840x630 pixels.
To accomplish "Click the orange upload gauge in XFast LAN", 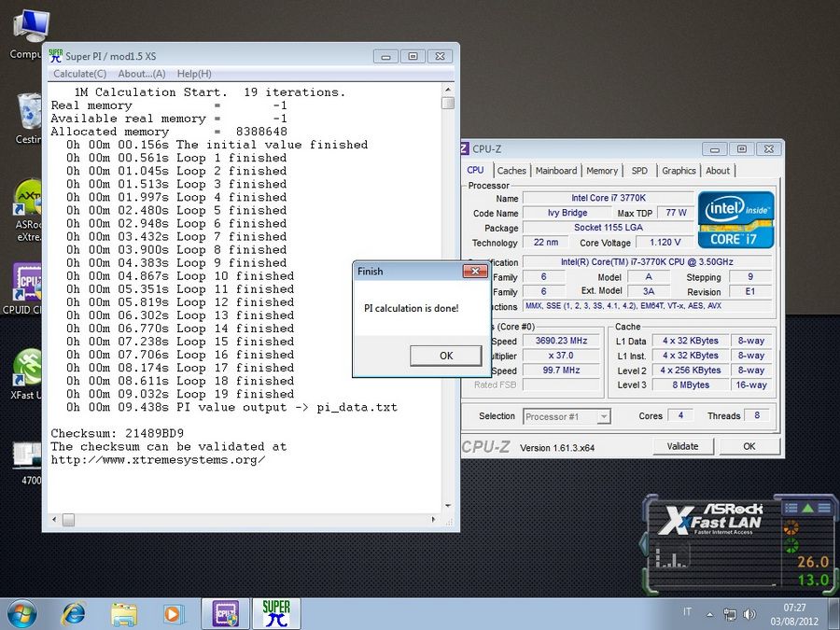I will point(791,527).
